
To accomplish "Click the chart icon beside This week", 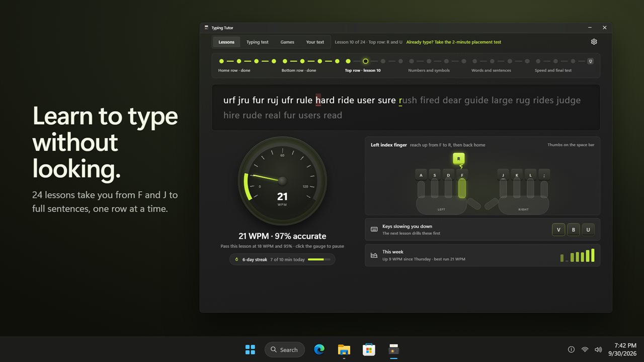I will [374, 255].
